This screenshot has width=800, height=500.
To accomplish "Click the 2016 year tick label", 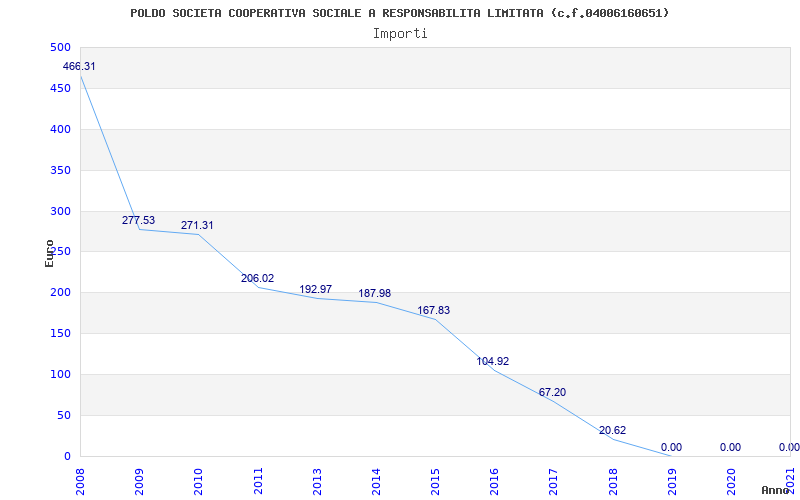I will 493,481.
